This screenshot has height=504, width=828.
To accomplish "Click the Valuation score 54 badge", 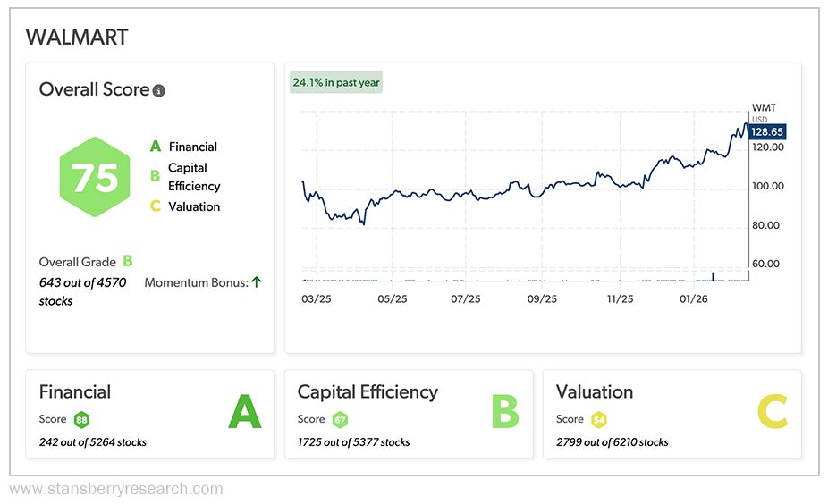I will 599,419.
